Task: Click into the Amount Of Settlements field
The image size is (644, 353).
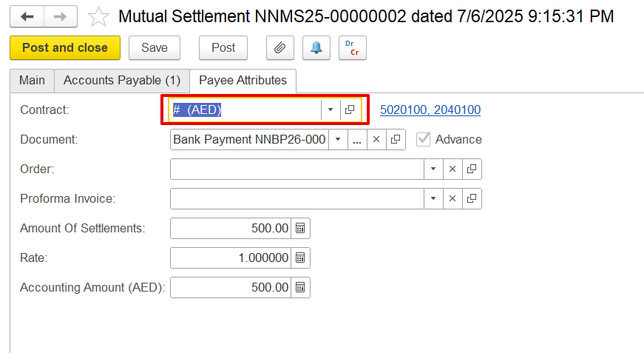Action: 230,228
